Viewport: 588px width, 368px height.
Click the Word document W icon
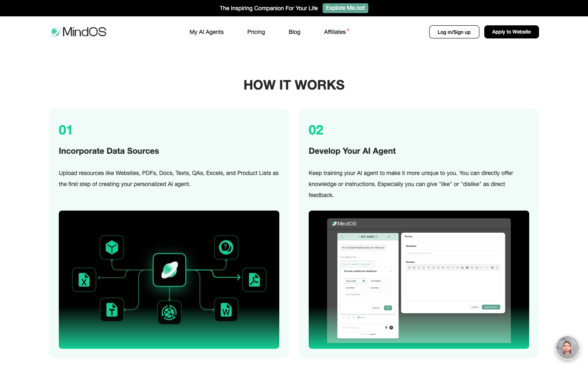226,310
